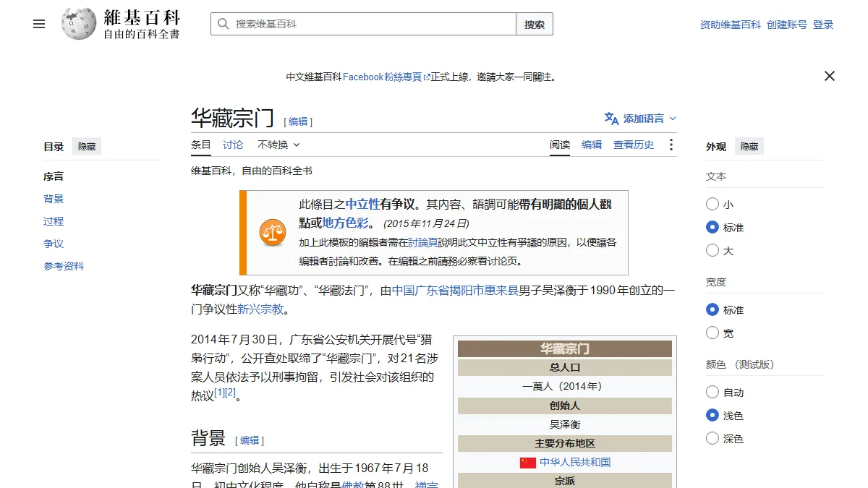This screenshot has height=488, width=868.
Task: Click the orange neutrality scales icon
Action: pyautogui.click(x=273, y=232)
